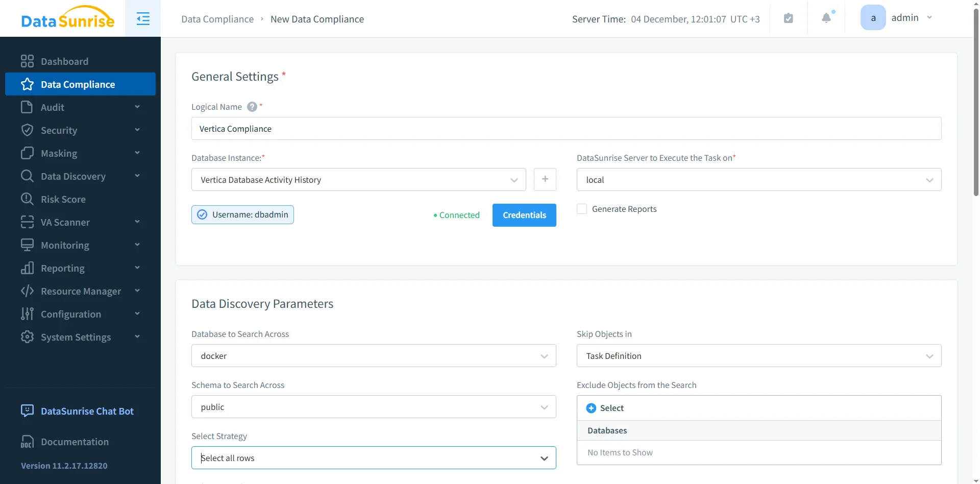The image size is (980, 484).
Task: Add a new database instance with the plus icon
Action: pos(545,179)
